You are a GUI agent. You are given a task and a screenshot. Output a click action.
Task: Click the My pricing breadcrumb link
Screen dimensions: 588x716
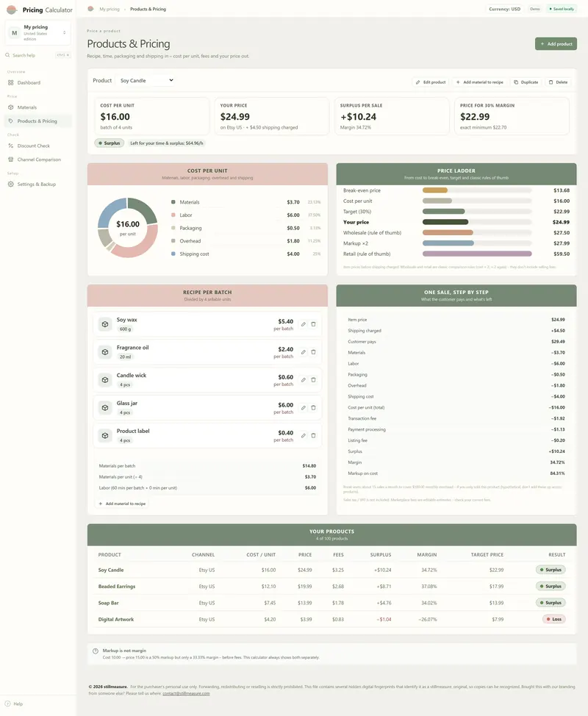coord(110,9)
